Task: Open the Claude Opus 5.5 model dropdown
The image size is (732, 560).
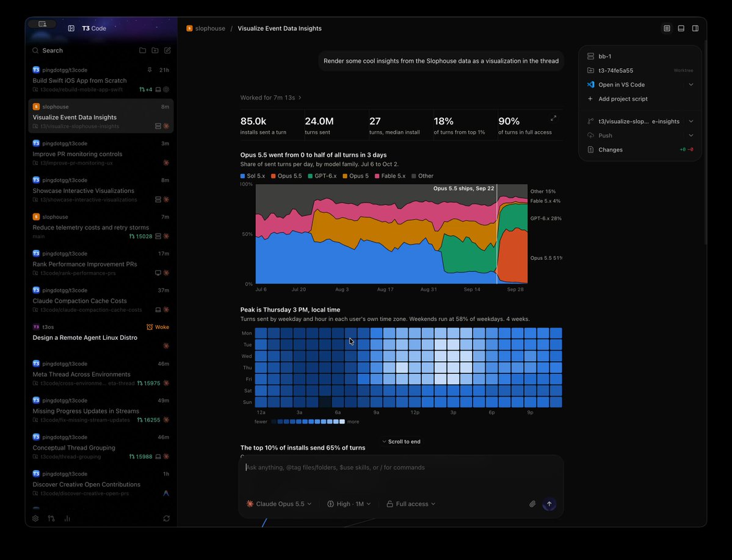Action: coord(279,504)
